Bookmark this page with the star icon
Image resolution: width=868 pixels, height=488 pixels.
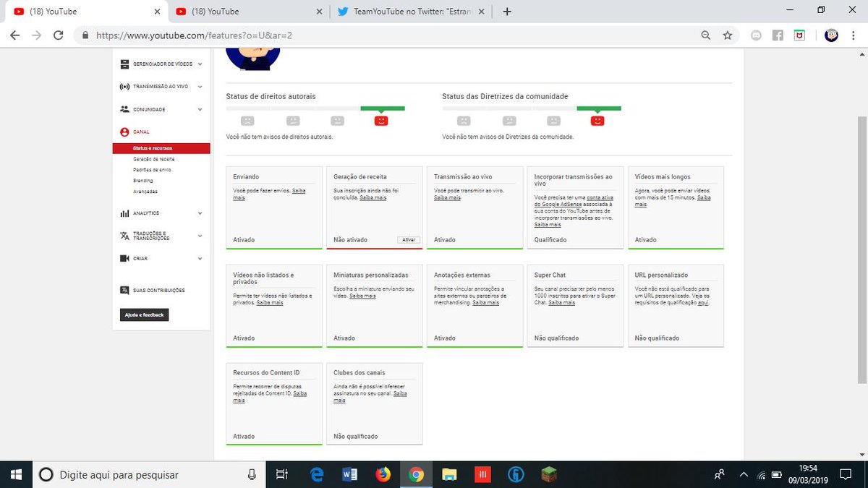(x=728, y=35)
